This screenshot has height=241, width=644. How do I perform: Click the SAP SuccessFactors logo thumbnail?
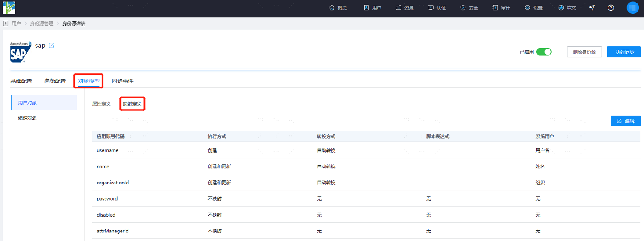pos(21,52)
